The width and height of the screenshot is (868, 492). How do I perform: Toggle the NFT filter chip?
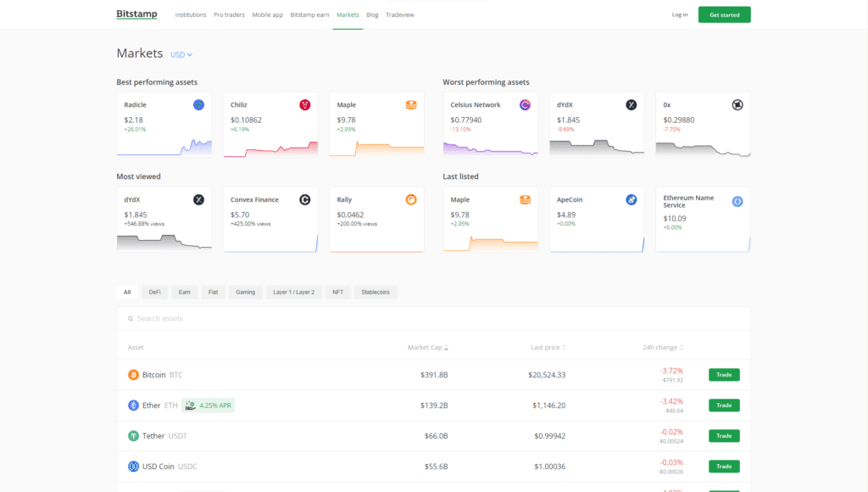[337, 292]
